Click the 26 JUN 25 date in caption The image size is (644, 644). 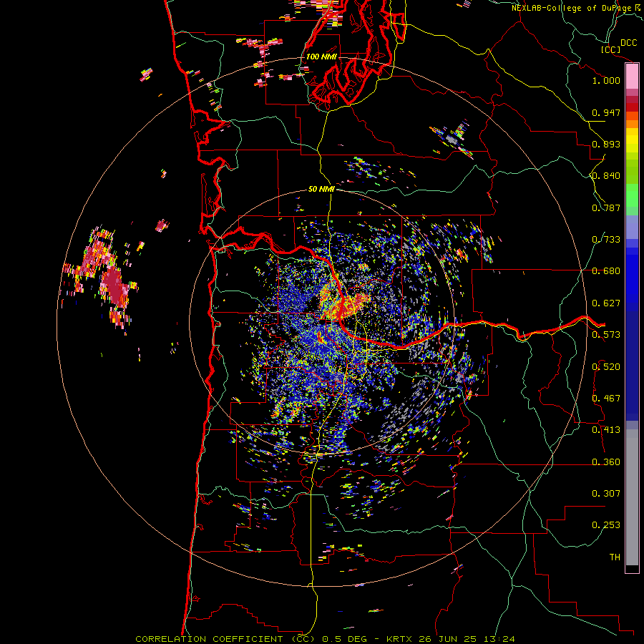click(x=447, y=639)
